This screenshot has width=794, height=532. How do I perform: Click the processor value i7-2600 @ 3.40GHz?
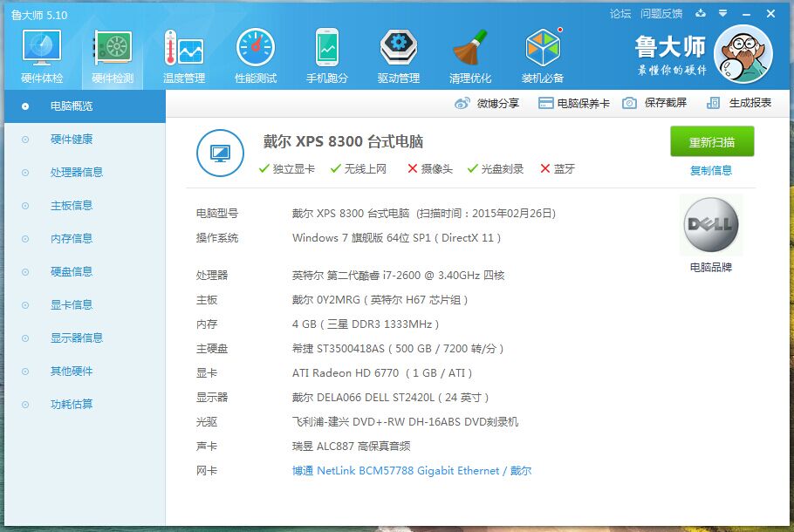(x=398, y=276)
